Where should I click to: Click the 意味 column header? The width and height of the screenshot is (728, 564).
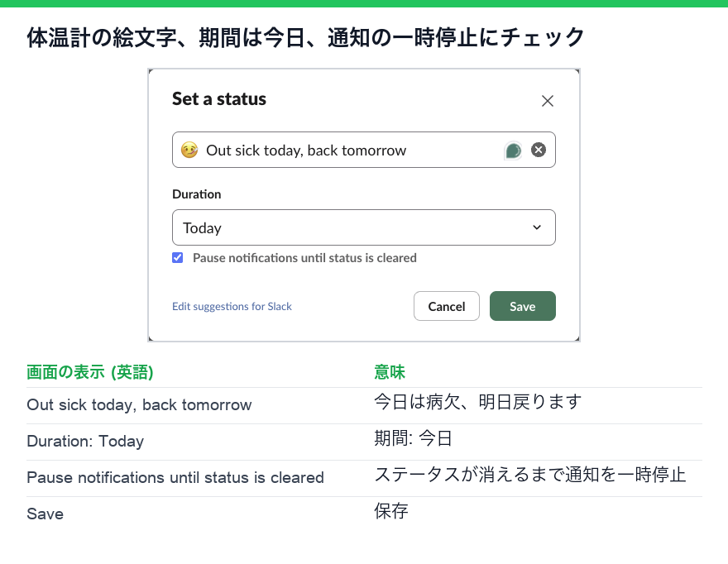coord(390,372)
